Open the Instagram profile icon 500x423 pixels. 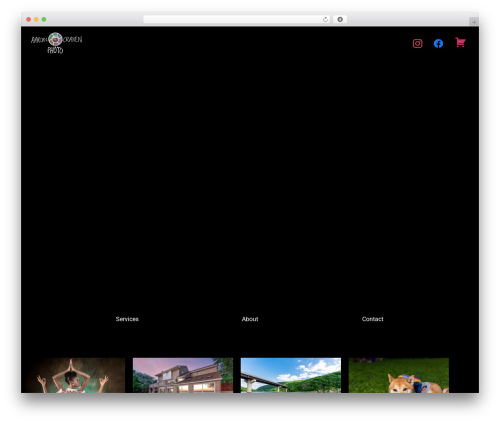[x=417, y=43]
